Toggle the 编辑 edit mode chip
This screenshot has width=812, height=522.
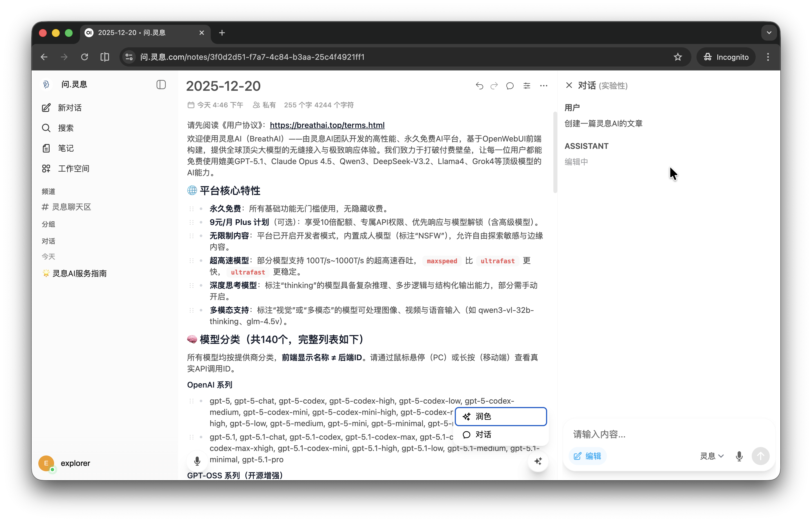pos(587,456)
